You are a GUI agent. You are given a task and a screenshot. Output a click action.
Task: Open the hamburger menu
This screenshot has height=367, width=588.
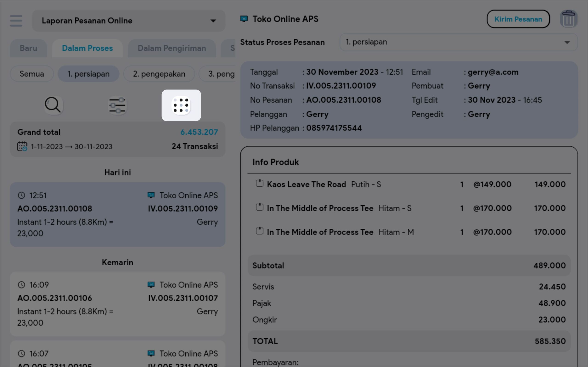tap(16, 21)
